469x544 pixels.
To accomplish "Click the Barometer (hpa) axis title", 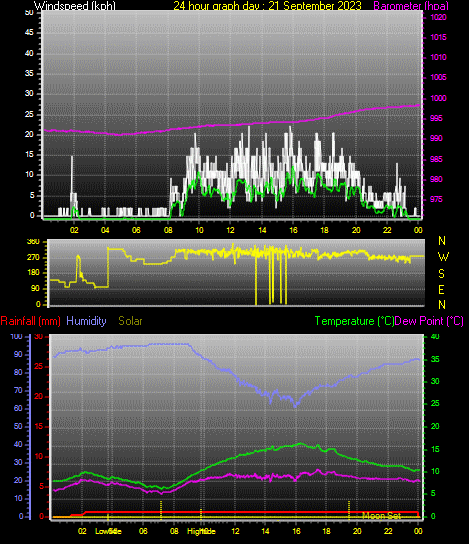I will coord(411,6).
